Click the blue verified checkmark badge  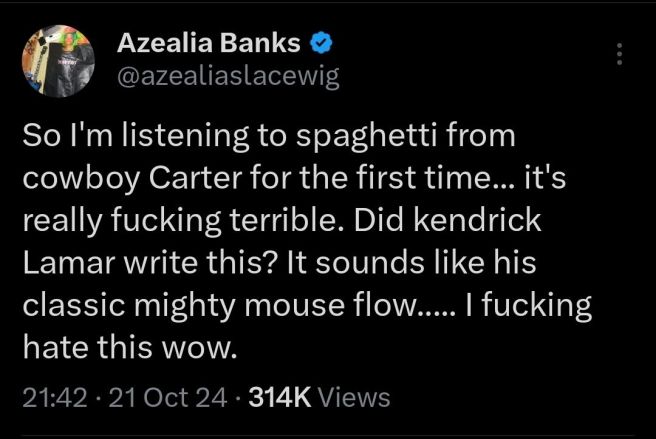click(x=320, y=43)
